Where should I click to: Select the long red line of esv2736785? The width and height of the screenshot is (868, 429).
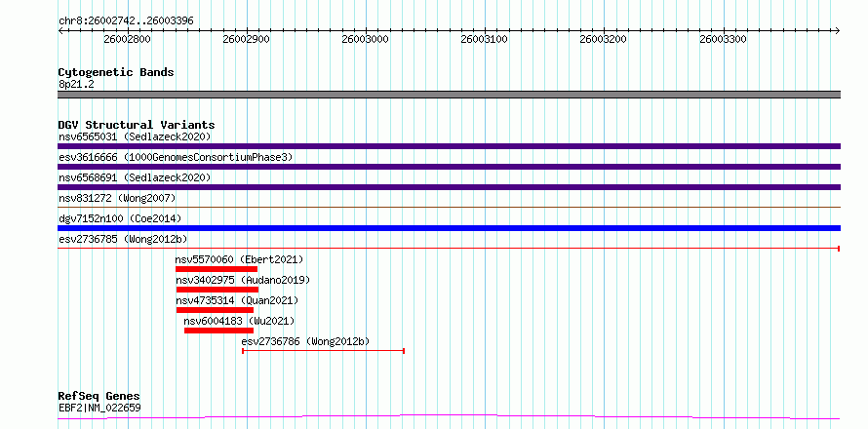tap(449, 249)
